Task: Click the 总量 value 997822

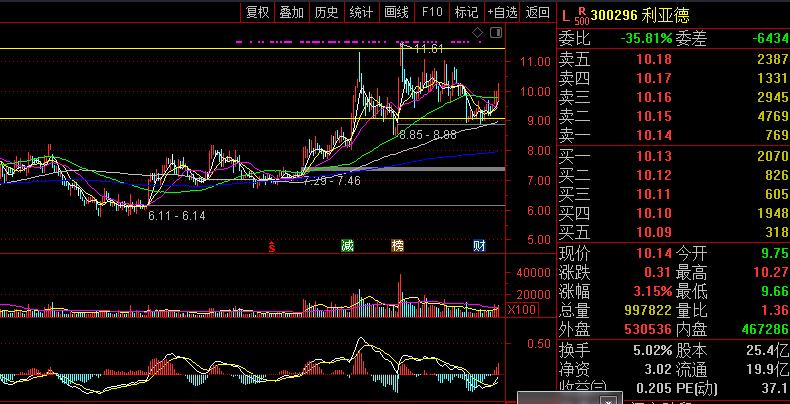Action: point(648,310)
